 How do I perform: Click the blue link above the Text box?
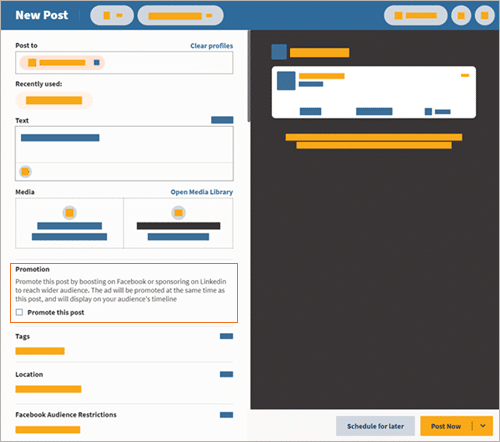(x=222, y=120)
